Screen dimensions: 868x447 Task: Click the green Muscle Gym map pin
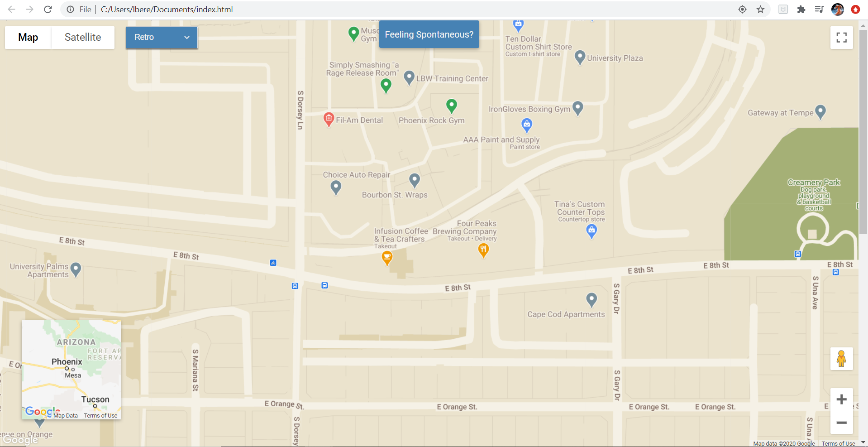coord(353,34)
